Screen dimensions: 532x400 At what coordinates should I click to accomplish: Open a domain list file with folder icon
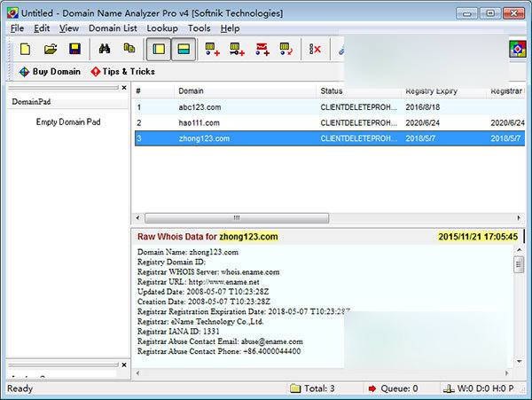tap(51, 49)
